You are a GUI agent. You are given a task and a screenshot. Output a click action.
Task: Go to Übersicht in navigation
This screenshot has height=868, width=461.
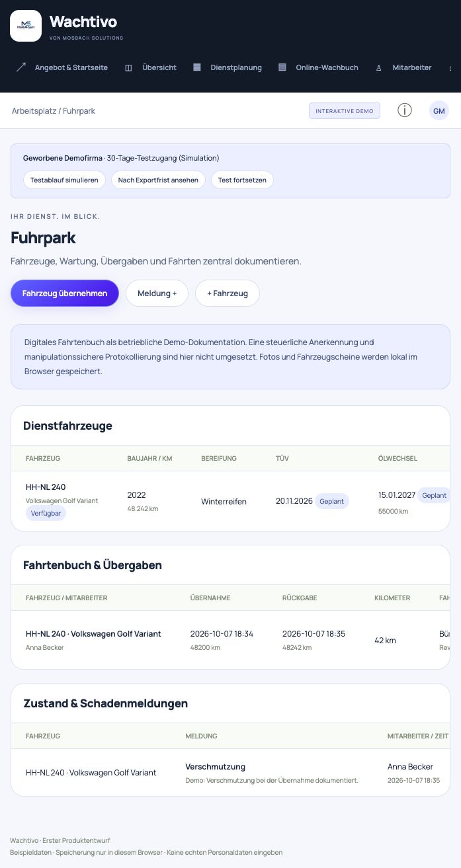[159, 67]
